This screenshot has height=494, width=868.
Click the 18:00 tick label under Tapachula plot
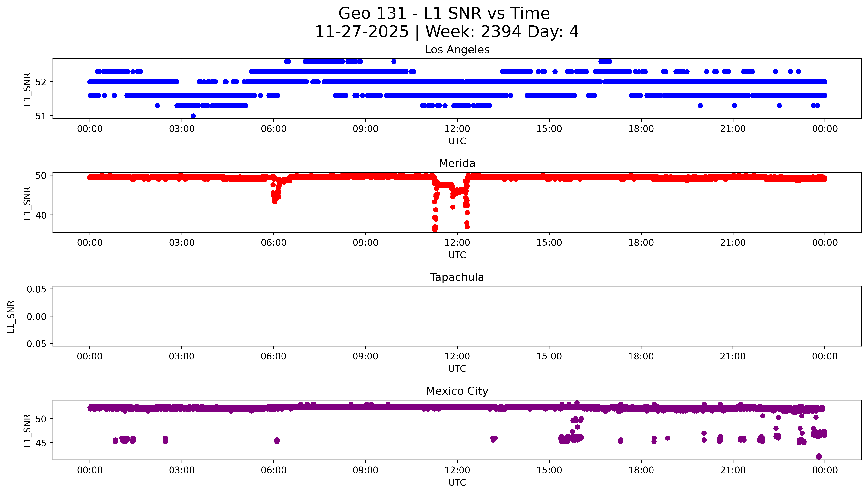click(x=641, y=357)
